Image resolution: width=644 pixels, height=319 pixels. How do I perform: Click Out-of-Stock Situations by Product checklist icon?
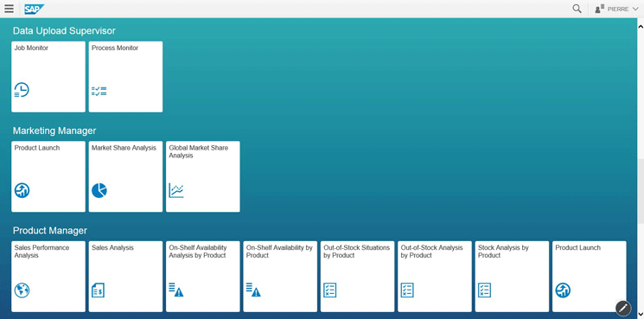point(330,290)
